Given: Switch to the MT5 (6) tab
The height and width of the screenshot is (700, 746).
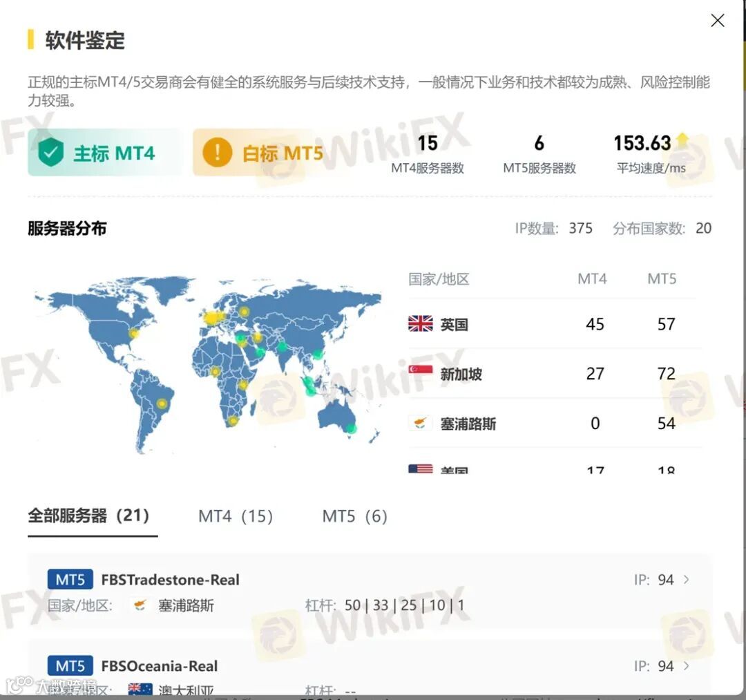Looking at the screenshot, I should point(355,516).
